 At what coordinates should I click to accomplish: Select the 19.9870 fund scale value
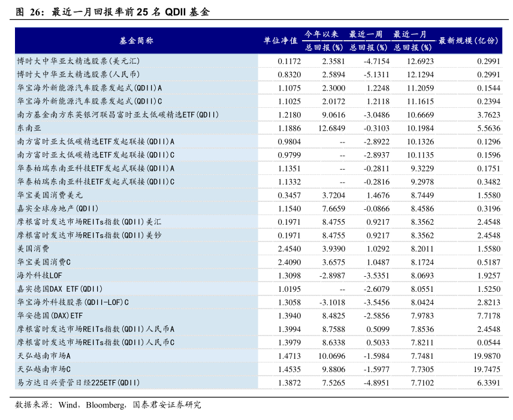487,356
